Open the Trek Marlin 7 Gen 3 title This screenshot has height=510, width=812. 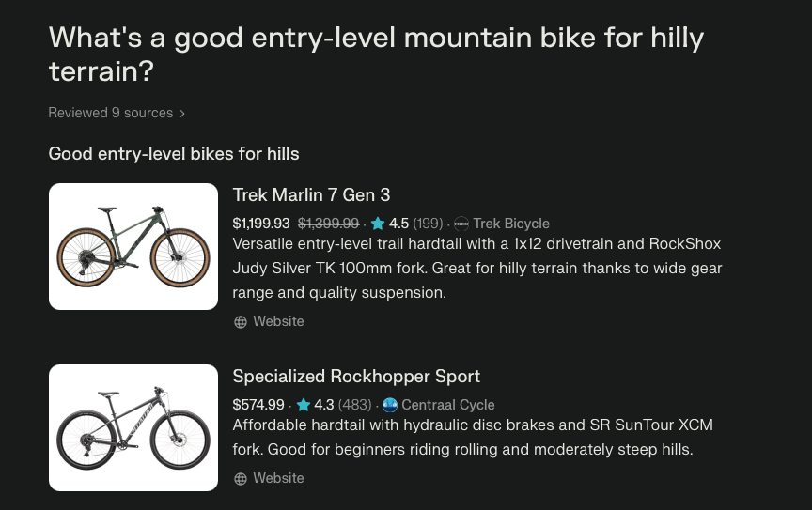(x=311, y=195)
